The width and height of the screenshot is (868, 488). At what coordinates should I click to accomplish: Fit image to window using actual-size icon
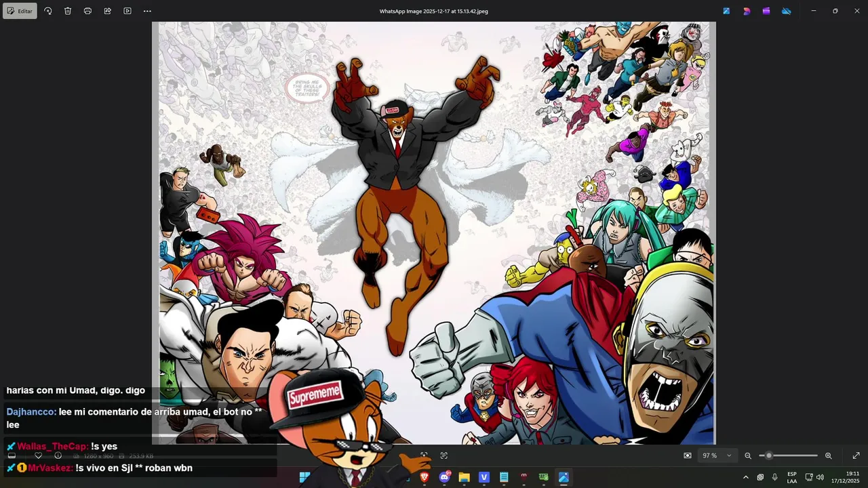(x=688, y=455)
